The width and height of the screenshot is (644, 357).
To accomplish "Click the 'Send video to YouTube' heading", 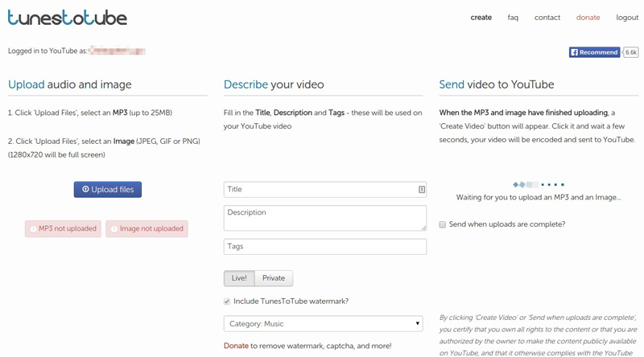I will (x=497, y=84).
